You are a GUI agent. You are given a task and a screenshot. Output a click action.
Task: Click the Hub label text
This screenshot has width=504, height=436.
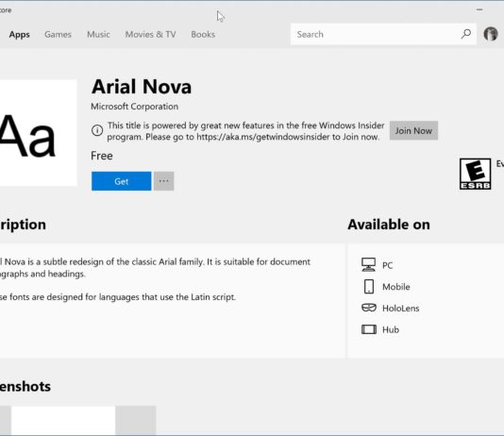(391, 329)
